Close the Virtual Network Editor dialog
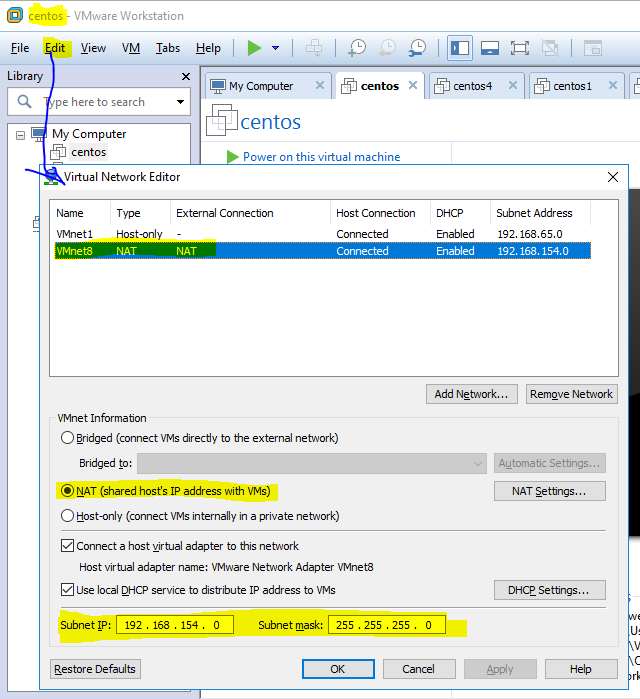The image size is (640, 699). [x=613, y=177]
